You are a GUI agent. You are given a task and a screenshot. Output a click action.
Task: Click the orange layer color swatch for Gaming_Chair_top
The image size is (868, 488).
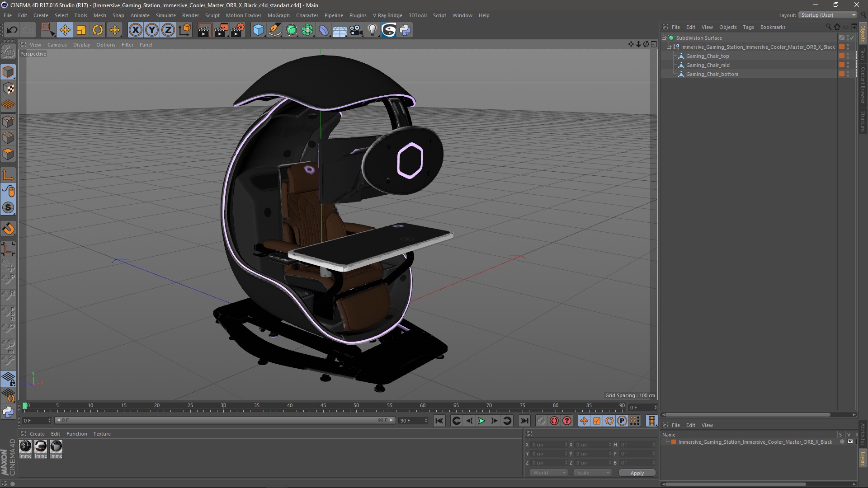coord(842,56)
